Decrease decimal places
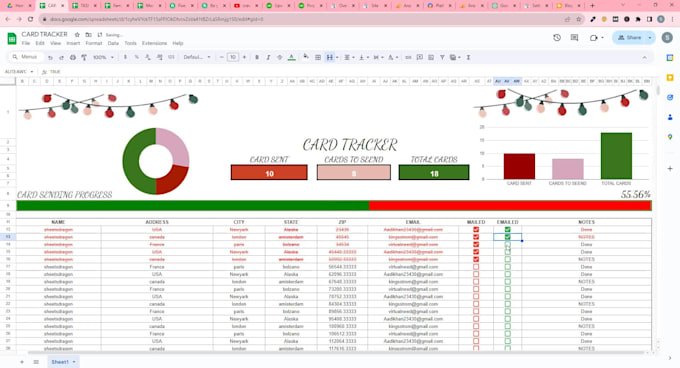This screenshot has width=680, height=368. 148,57
